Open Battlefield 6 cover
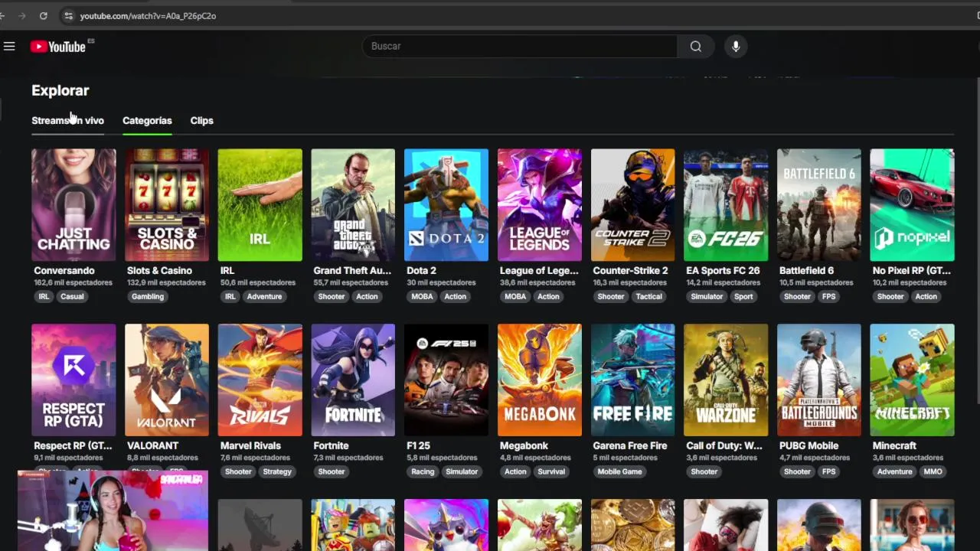This screenshot has height=551, width=980. point(819,205)
